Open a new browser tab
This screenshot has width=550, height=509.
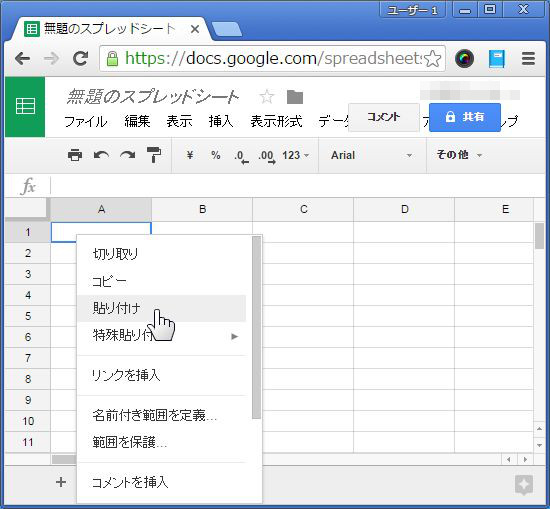pyautogui.click(x=227, y=29)
